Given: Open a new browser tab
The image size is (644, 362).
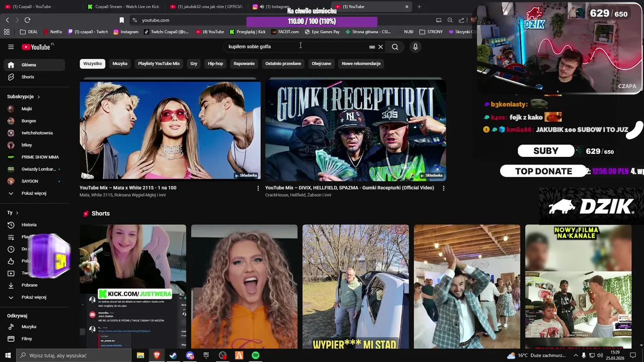Looking at the screenshot, I should 419,7.
